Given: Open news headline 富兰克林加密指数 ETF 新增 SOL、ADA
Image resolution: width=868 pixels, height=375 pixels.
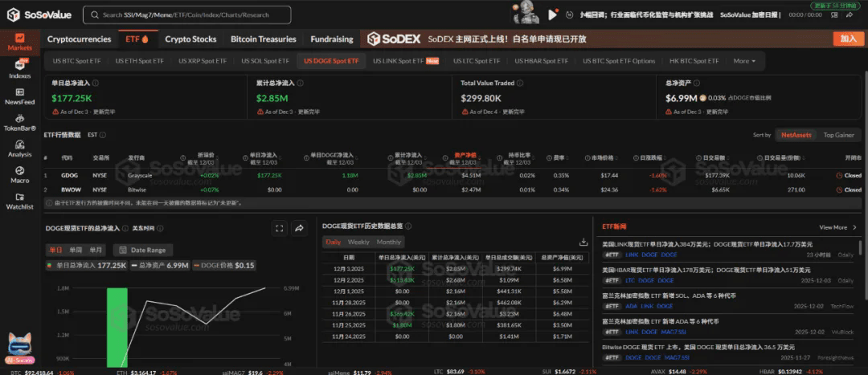Looking at the screenshot, I should coord(669,296).
